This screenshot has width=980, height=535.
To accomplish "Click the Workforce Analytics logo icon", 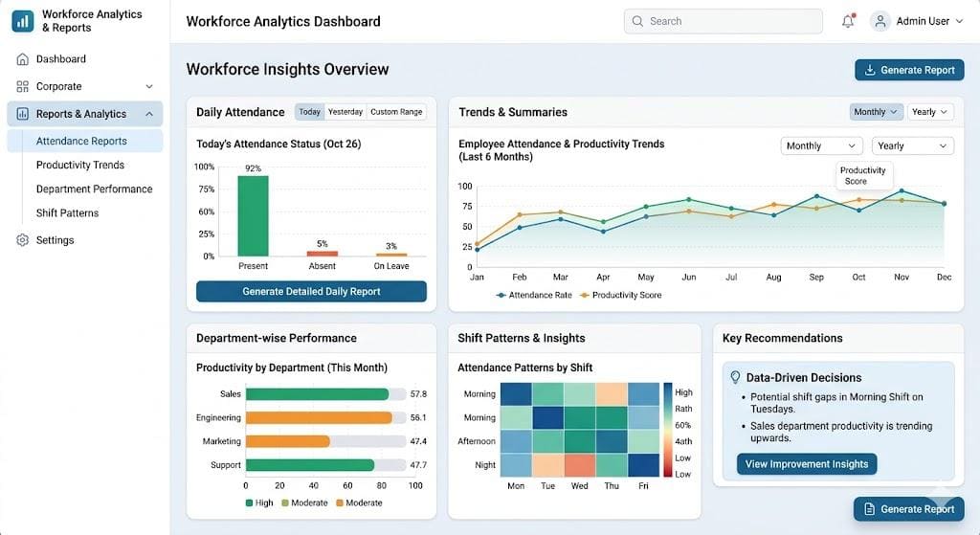I will [x=23, y=21].
